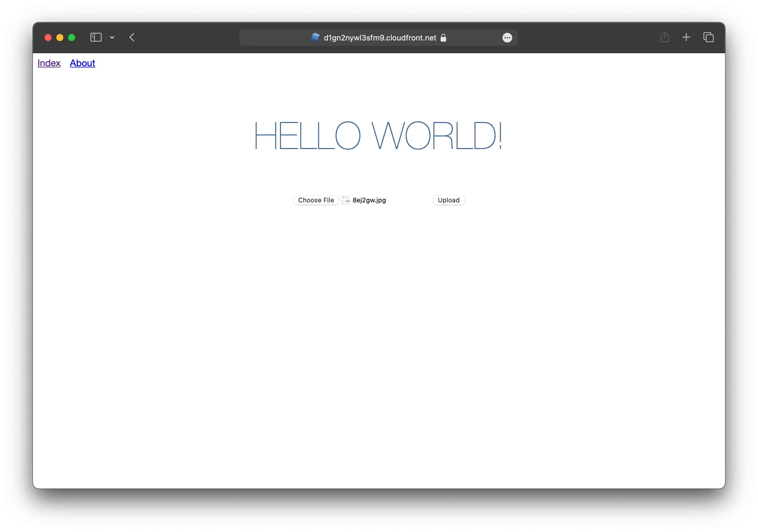The image size is (758, 532).
Task: Click the 8ej2gw.jpg file thumbnail
Action: point(346,200)
